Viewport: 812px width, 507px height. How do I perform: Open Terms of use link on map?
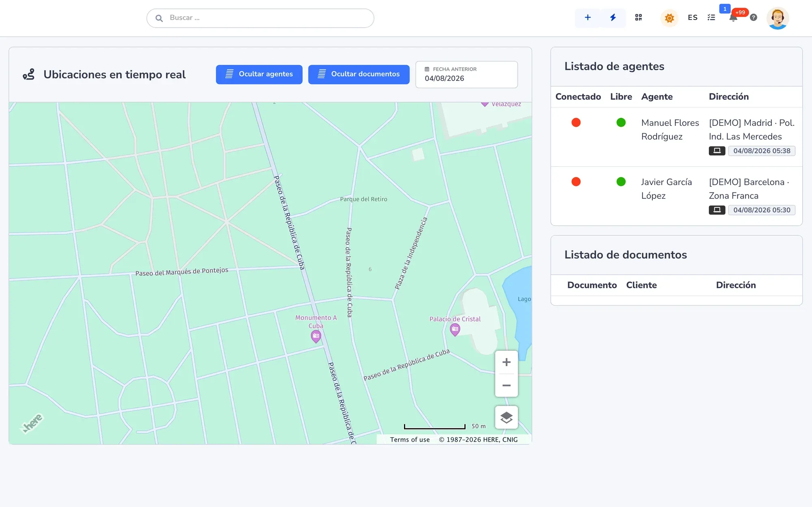point(410,440)
